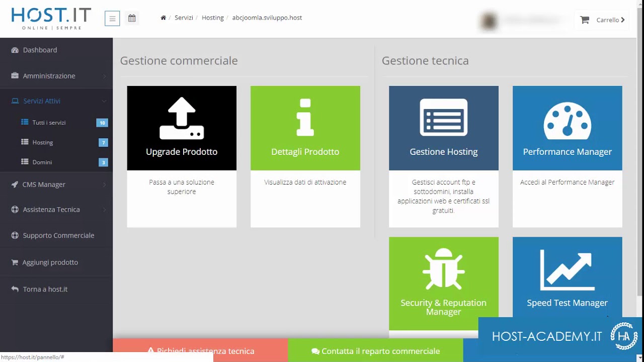644x362 pixels.
Task: Click the HOST.IT logo
Action: 51,19
